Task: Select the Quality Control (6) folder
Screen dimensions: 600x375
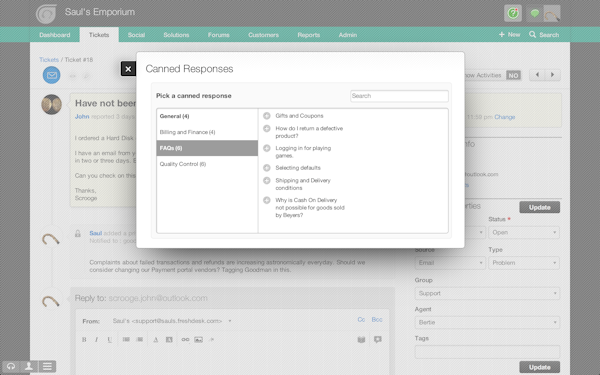Action: 207,164
